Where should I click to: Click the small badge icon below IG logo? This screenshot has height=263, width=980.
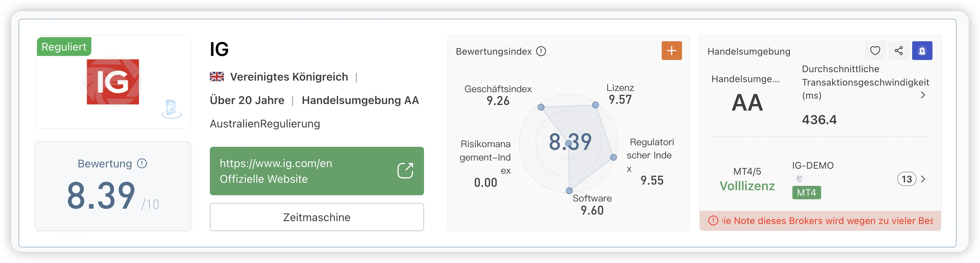pos(171,109)
